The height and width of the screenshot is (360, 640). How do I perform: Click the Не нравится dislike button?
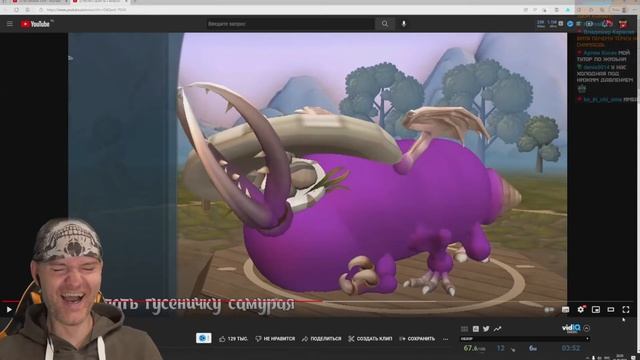[275, 339]
